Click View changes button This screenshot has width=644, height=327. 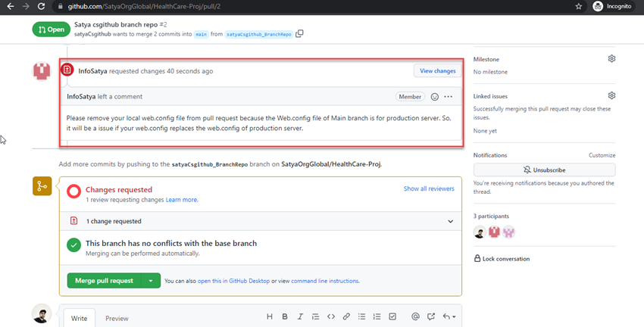[437, 70]
